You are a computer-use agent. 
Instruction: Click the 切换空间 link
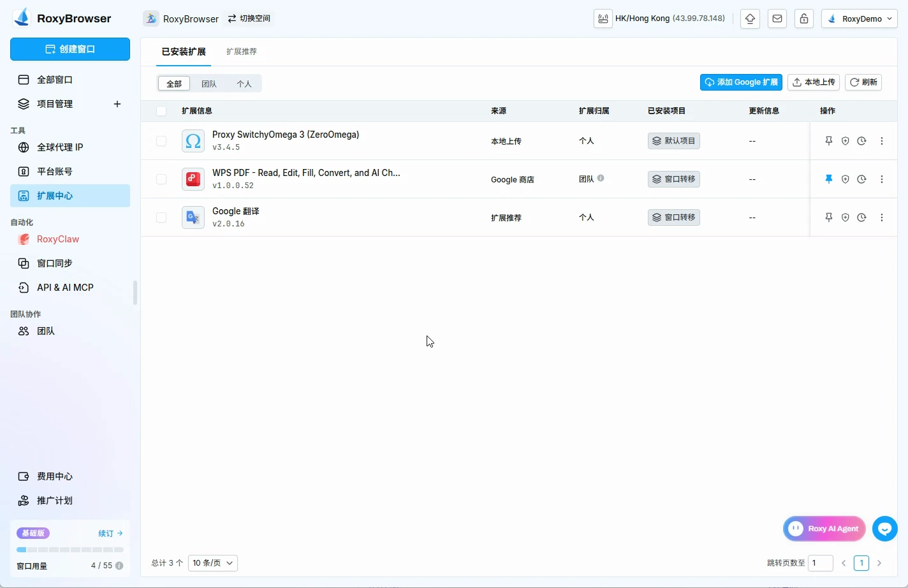[249, 18]
